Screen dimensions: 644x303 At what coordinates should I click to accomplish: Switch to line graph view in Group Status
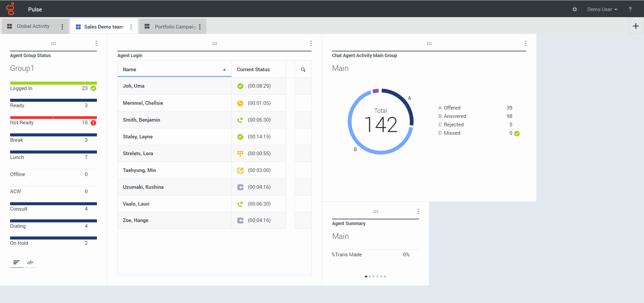click(30, 262)
